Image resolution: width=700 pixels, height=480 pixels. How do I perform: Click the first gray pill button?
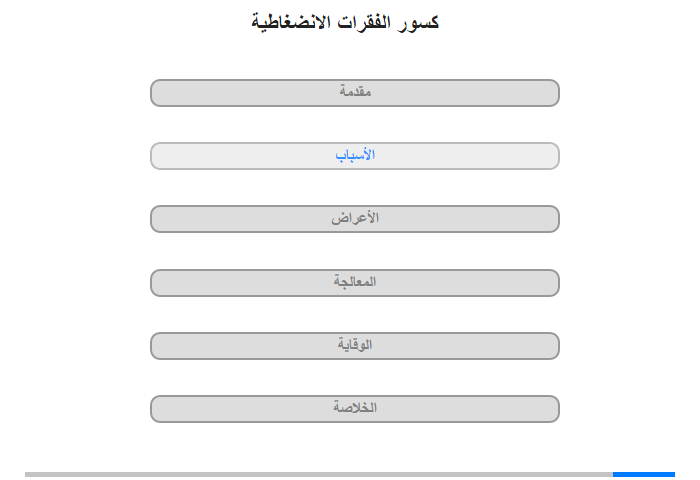coord(354,93)
